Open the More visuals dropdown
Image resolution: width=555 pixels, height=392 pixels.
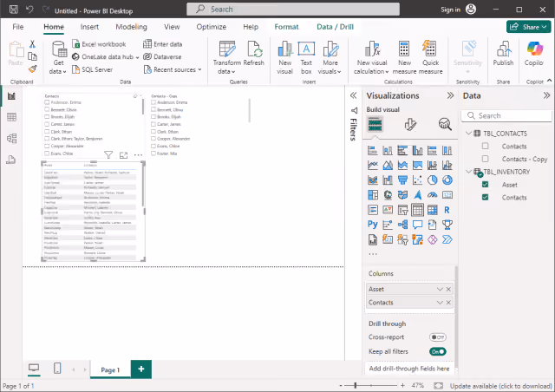330,57
